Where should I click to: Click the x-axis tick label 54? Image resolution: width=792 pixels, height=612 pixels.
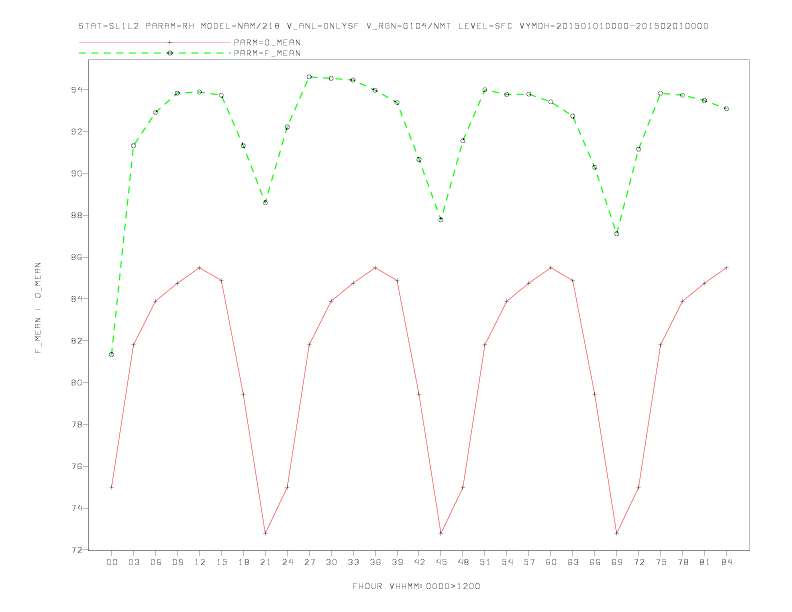tap(507, 562)
